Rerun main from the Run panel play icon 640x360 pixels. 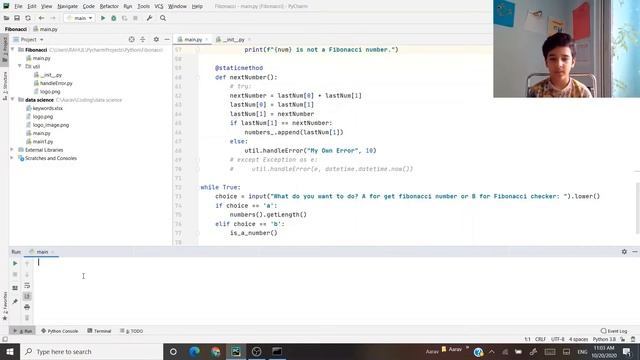[x=15, y=263]
